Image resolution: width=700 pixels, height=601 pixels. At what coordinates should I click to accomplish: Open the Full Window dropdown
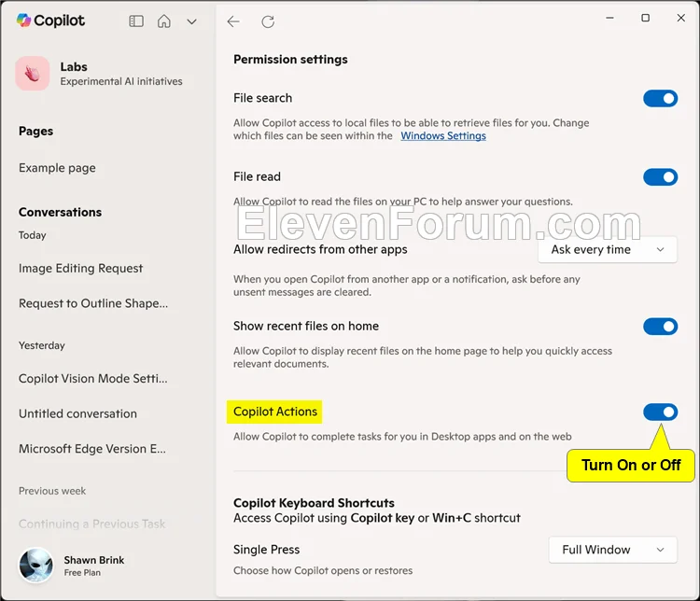click(x=613, y=550)
